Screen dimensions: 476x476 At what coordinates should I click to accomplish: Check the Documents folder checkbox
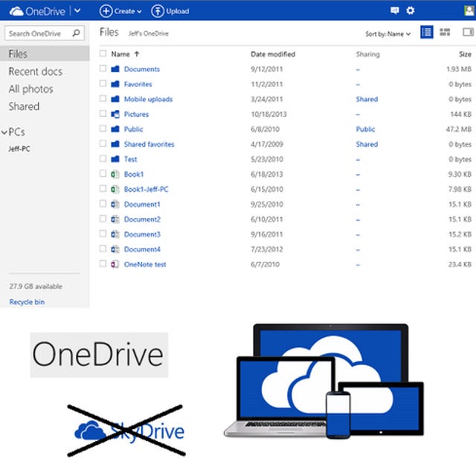pos(103,68)
